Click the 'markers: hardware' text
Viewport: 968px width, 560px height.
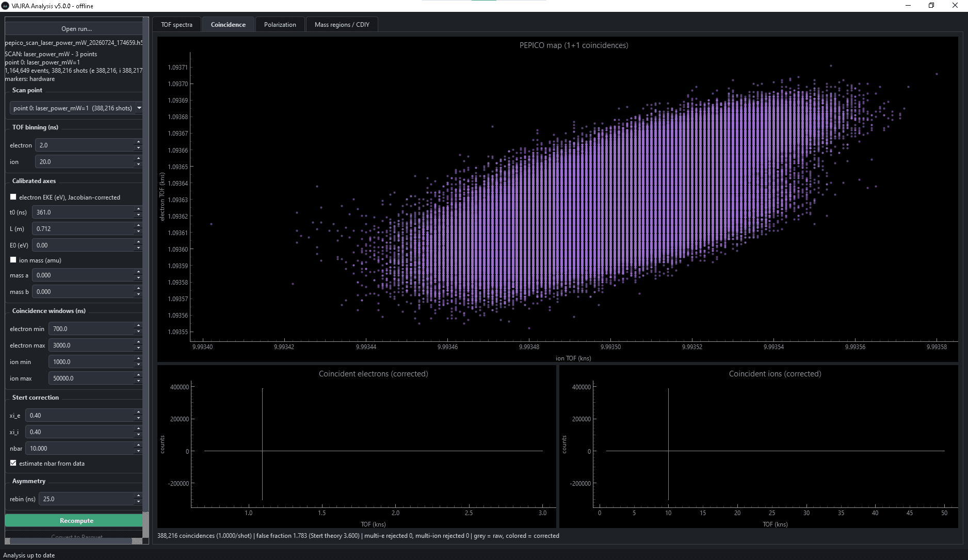pyautogui.click(x=29, y=79)
